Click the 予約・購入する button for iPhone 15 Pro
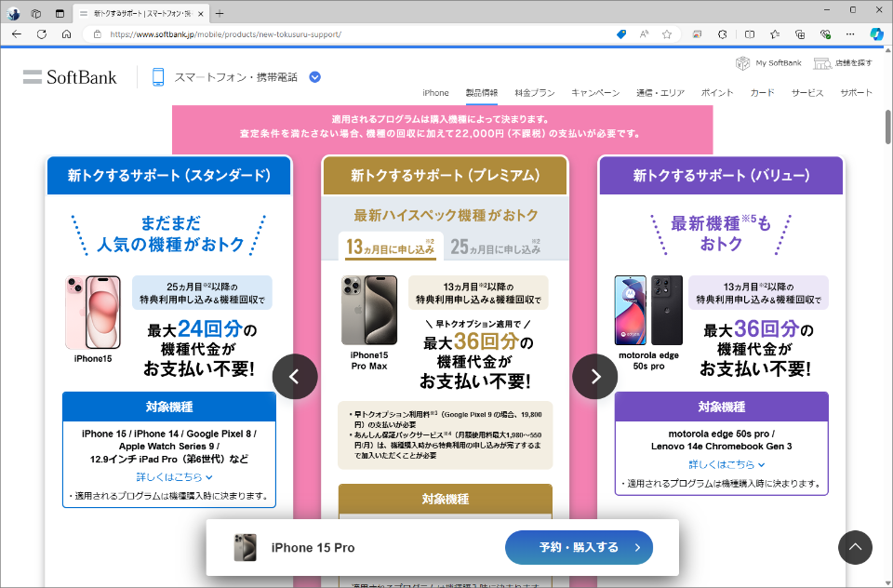Screen dimensions: 893x588 (579, 548)
